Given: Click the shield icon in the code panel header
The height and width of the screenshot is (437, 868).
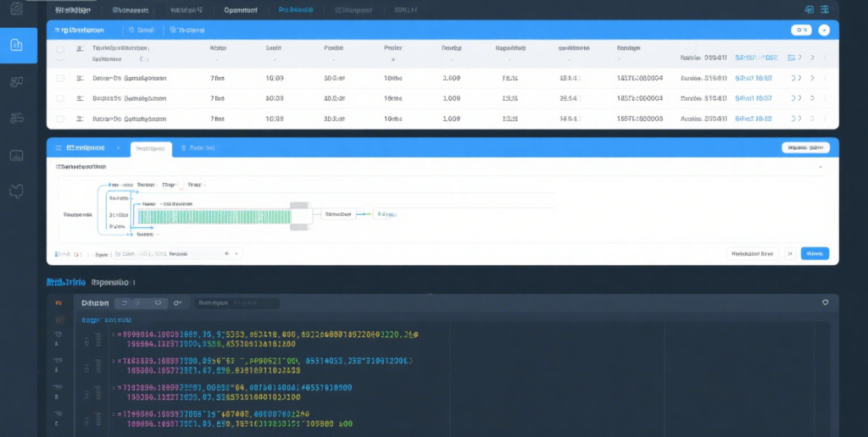Looking at the screenshot, I should [826, 302].
